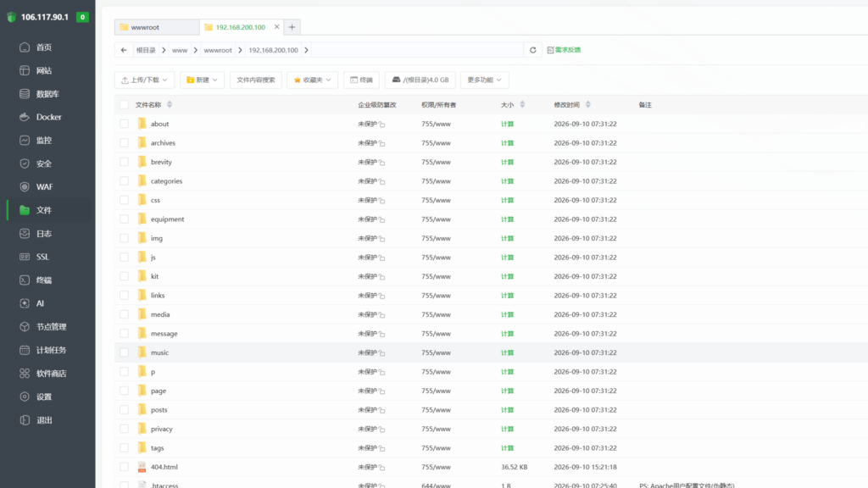Expand the 新建 dropdown menu
The width and height of the screenshot is (868, 488).
coord(202,80)
